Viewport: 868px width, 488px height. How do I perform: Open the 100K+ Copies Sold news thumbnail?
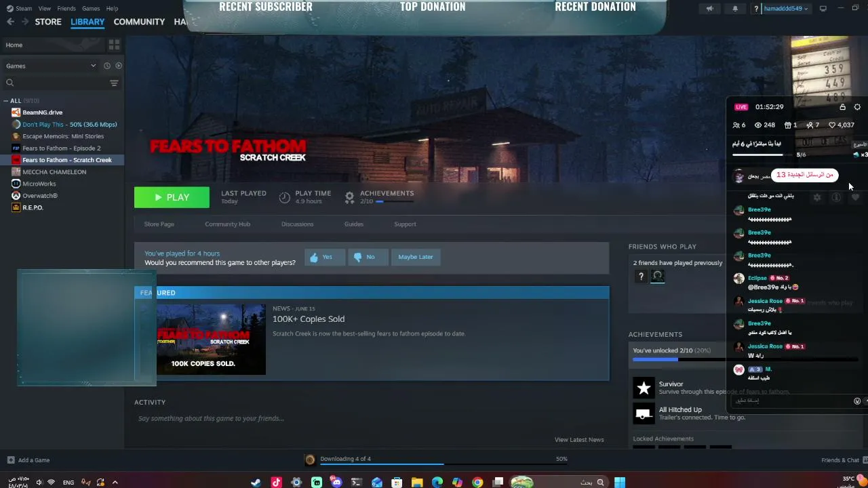[x=211, y=339]
